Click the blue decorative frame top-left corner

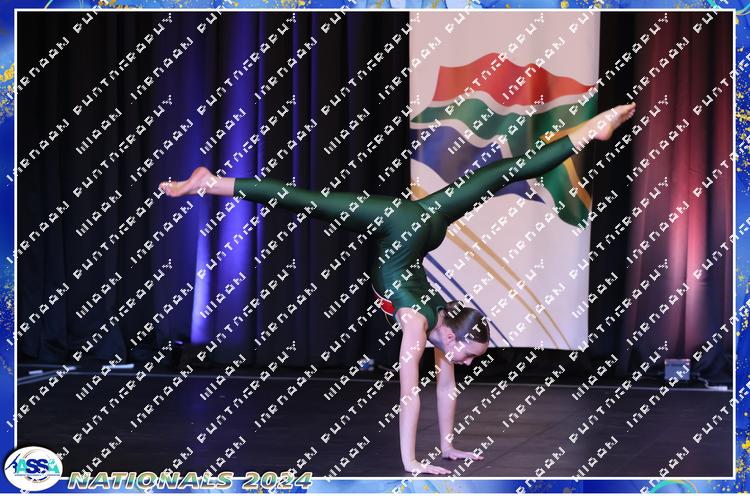pos(10,10)
